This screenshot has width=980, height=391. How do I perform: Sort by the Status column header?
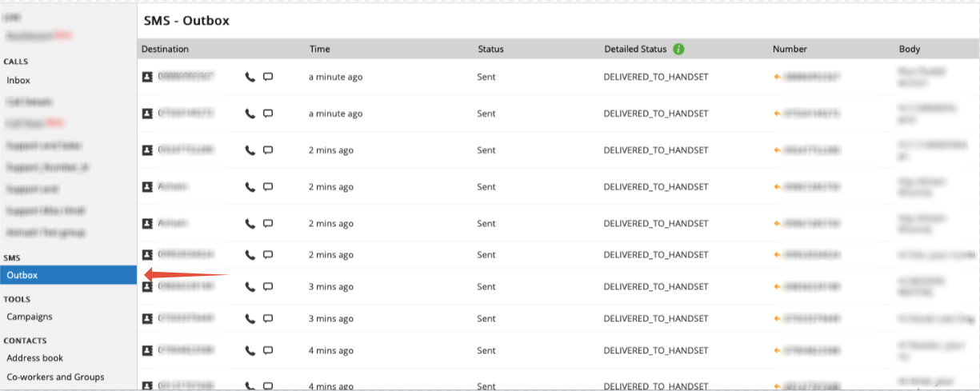click(x=490, y=49)
